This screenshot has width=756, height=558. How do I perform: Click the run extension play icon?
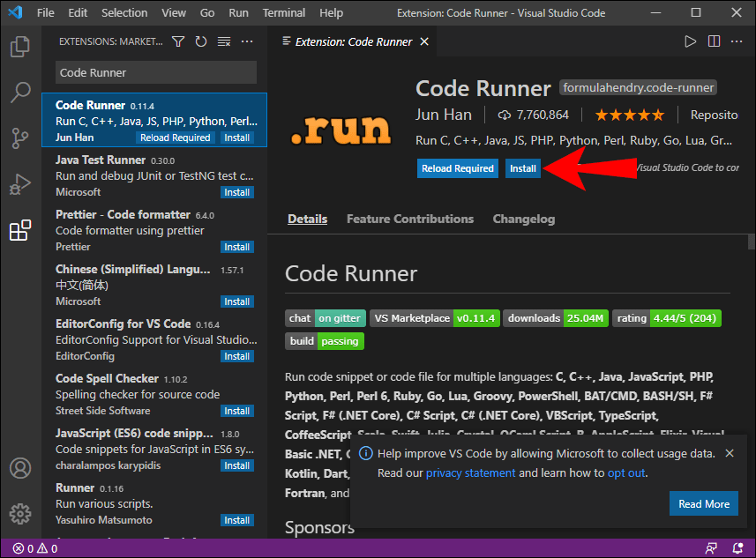pyautogui.click(x=691, y=41)
